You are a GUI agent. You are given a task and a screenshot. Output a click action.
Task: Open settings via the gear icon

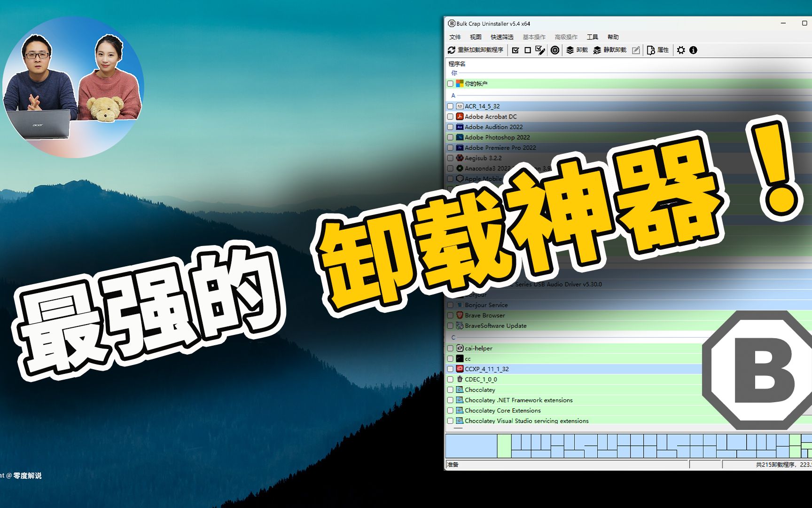click(681, 50)
